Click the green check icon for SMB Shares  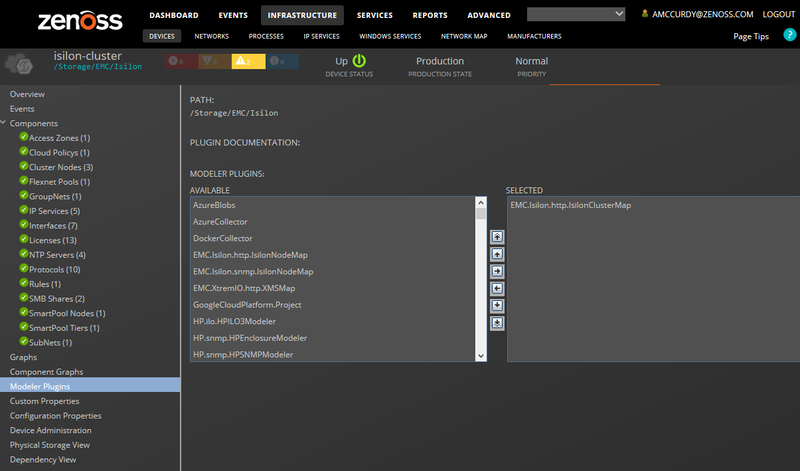(x=23, y=298)
